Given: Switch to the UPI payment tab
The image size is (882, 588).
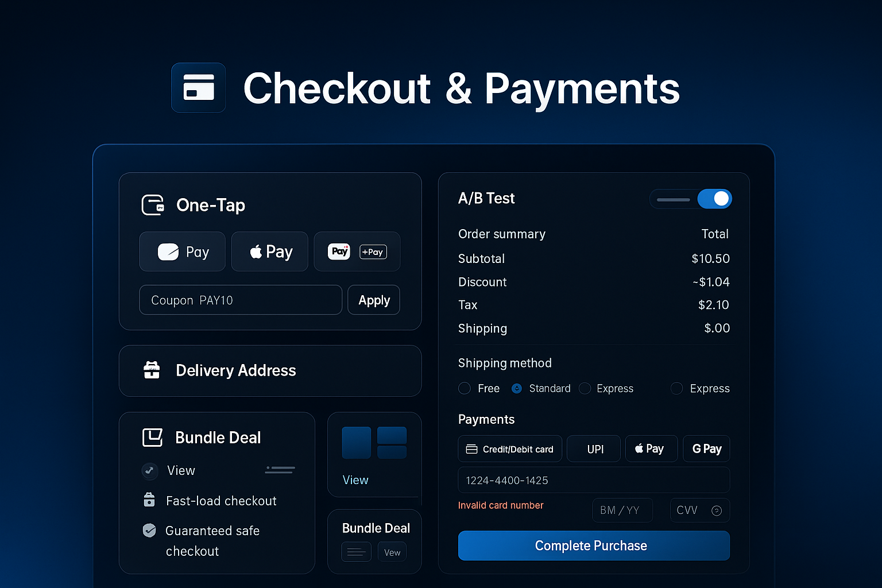Looking at the screenshot, I should pos(594,449).
